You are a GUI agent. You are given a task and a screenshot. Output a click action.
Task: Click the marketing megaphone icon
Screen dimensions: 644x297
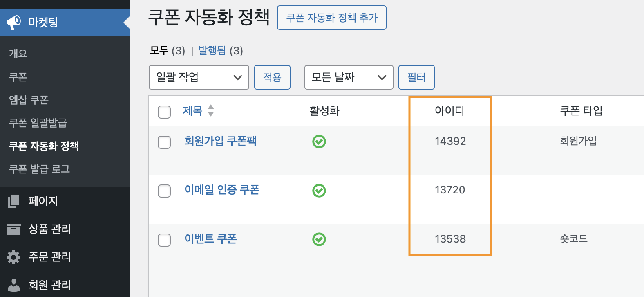14,22
